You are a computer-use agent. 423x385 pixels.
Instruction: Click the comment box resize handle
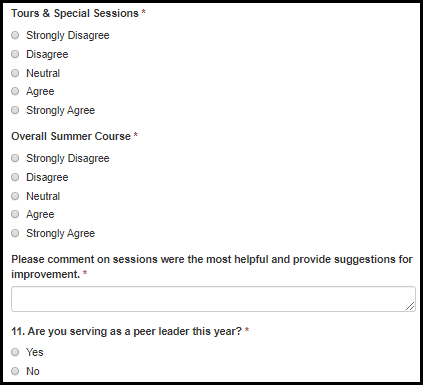click(x=410, y=306)
